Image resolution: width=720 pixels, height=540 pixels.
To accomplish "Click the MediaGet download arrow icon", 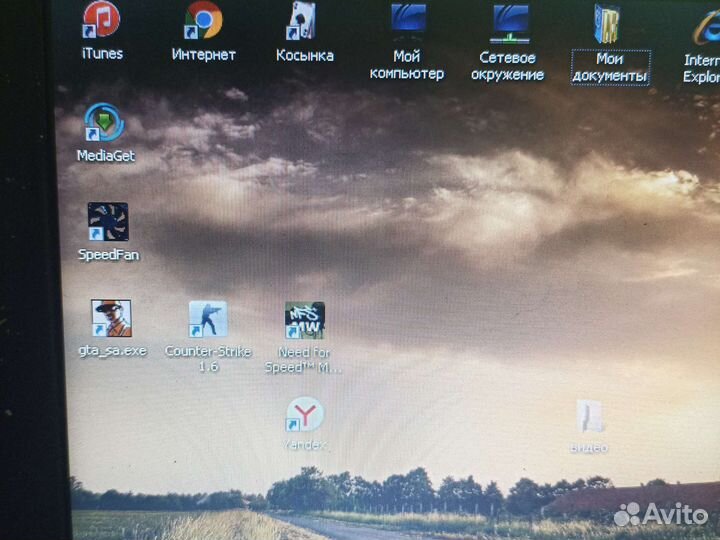I will (x=104, y=123).
